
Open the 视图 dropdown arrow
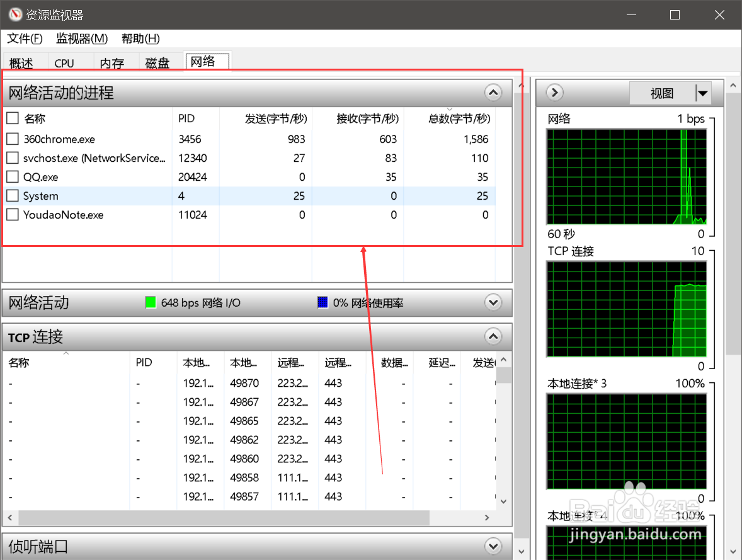(x=703, y=93)
